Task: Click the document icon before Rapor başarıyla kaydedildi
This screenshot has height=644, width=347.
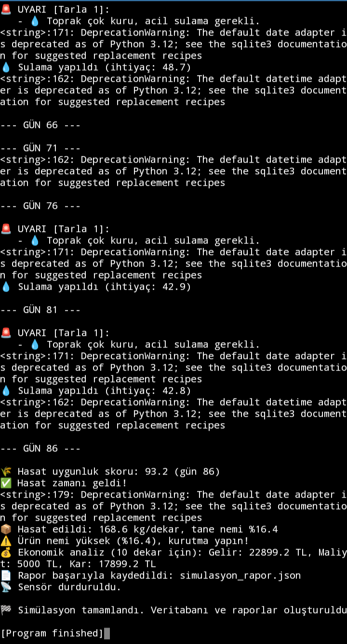Action: [x=6, y=576]
